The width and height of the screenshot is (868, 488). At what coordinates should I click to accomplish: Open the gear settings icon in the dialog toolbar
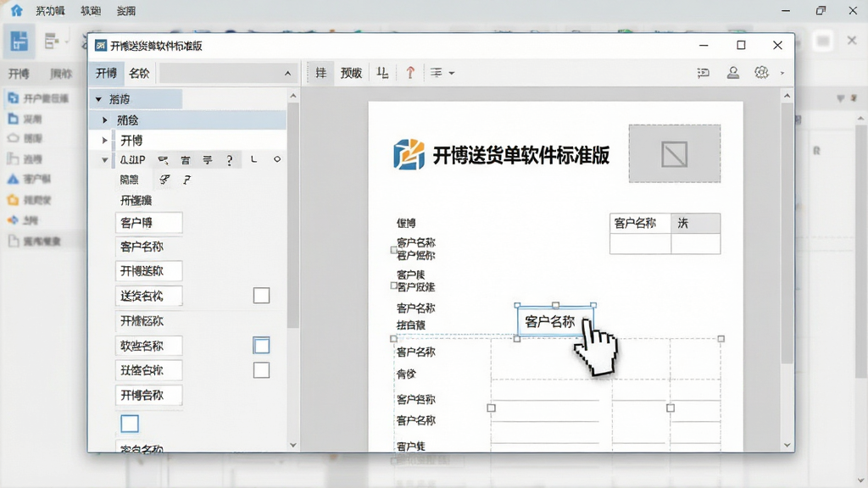(x=762, y=73)
